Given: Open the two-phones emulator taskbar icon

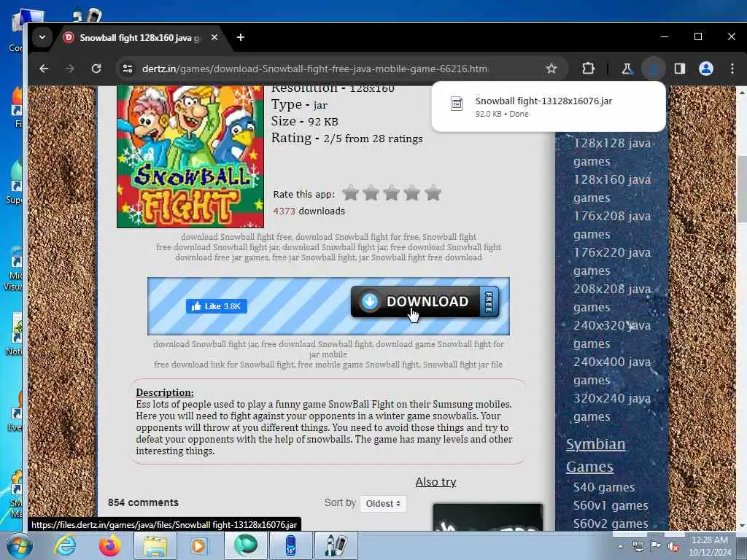Looking at the screenshot, I should click(x=336, y=545).
